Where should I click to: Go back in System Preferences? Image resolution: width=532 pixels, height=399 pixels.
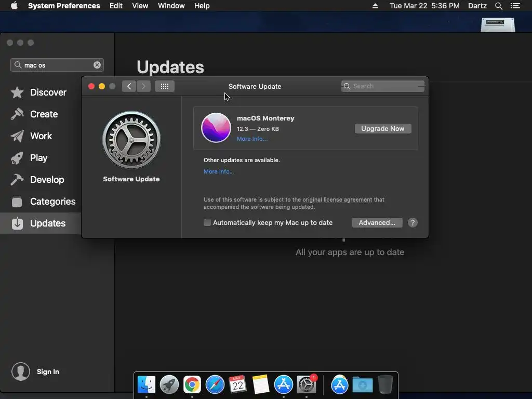point(129,86)
